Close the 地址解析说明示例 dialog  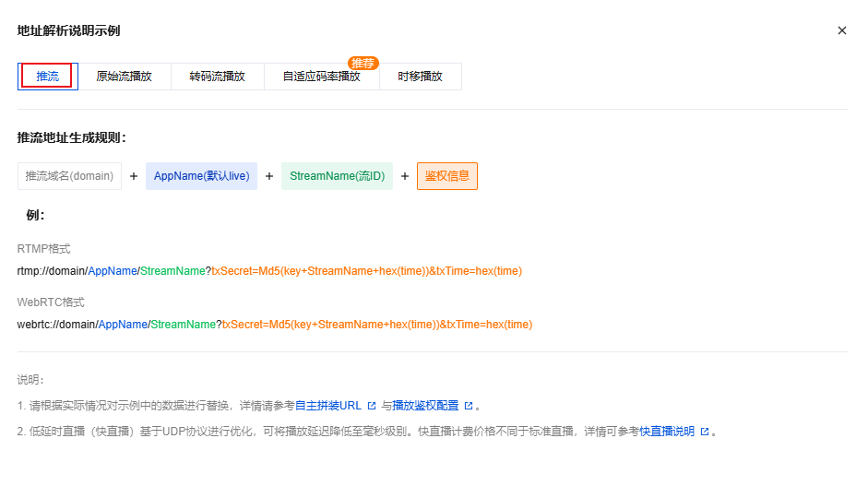click(841, 30)
